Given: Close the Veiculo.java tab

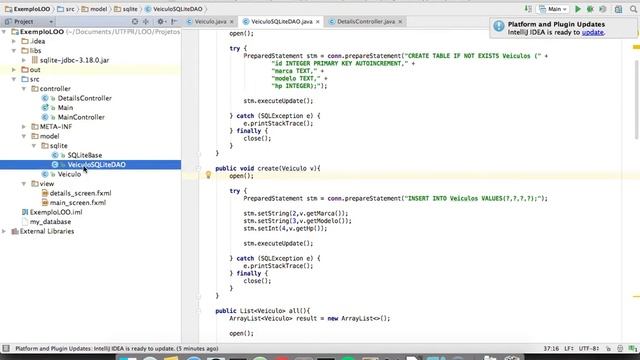Looking at the screenshot, I should [x=232, y=22].
